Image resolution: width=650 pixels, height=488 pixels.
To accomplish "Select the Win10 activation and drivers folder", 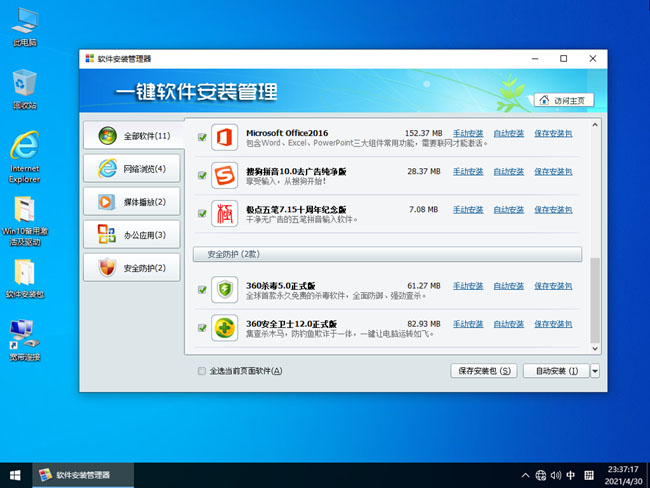I will (25, 221).
